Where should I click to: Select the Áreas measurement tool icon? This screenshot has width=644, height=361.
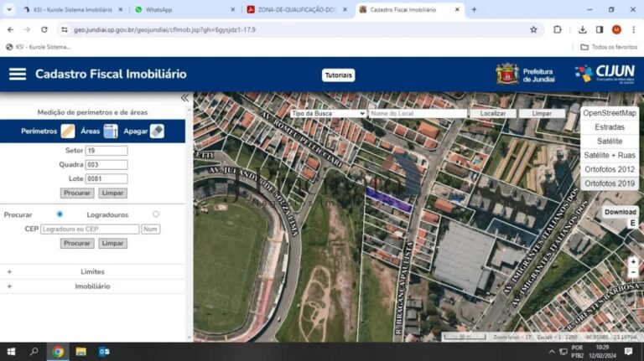pyautogui.click(x=111, y=132)
